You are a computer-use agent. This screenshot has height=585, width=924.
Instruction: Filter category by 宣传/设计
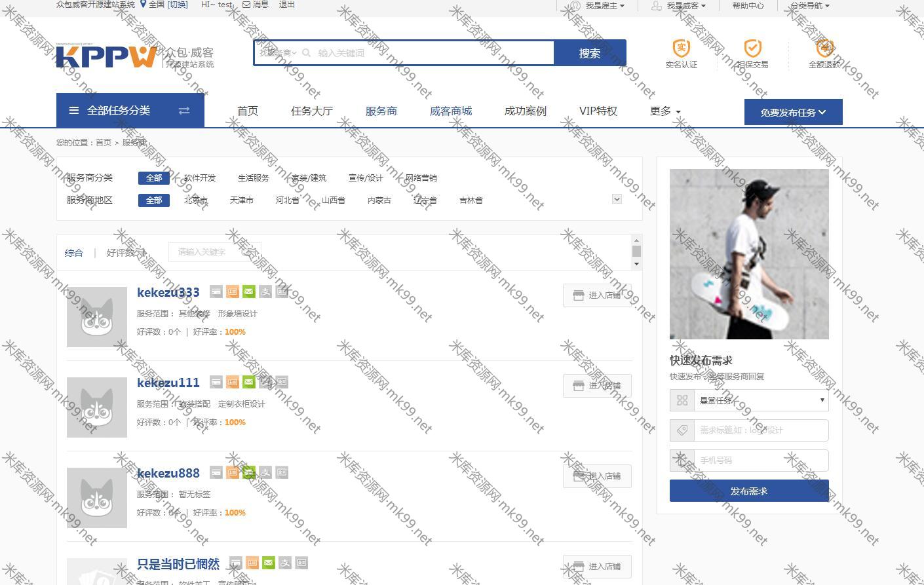[x=366, y=178]
